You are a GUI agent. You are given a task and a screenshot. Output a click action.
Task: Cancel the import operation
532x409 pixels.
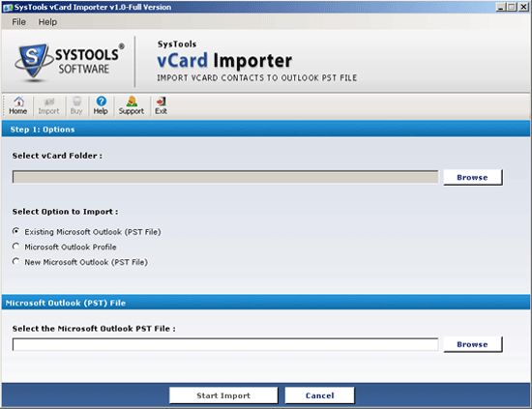point(319,395)
